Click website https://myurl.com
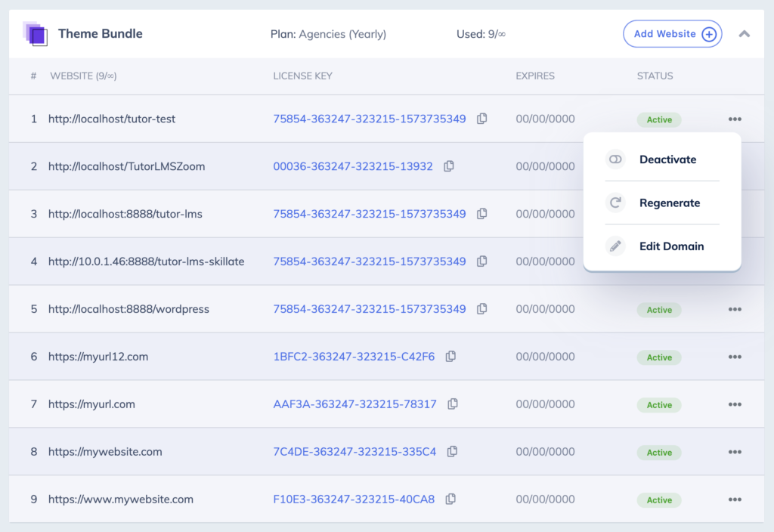Screen dimensions: 774x532 pyautogui.click(x=91, y=404)
